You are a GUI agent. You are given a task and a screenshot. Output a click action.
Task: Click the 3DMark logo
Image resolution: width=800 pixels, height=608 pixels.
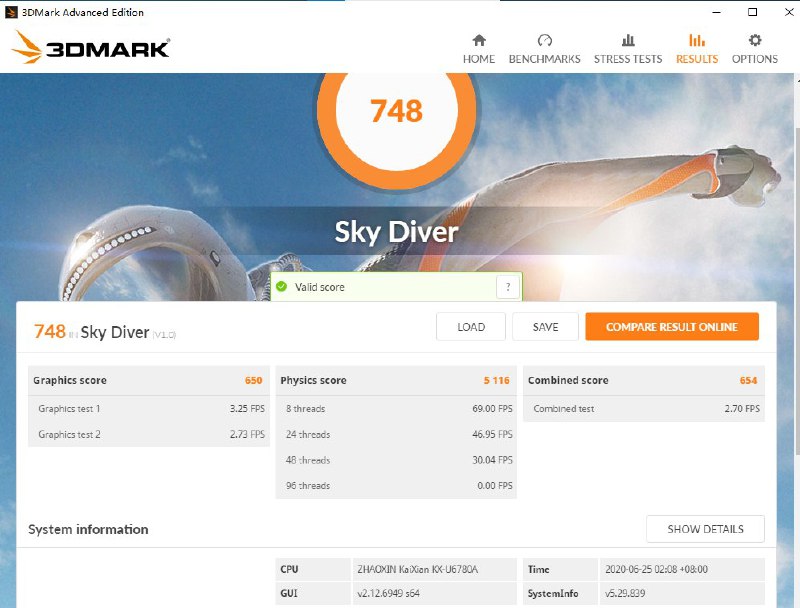(90, 47)
